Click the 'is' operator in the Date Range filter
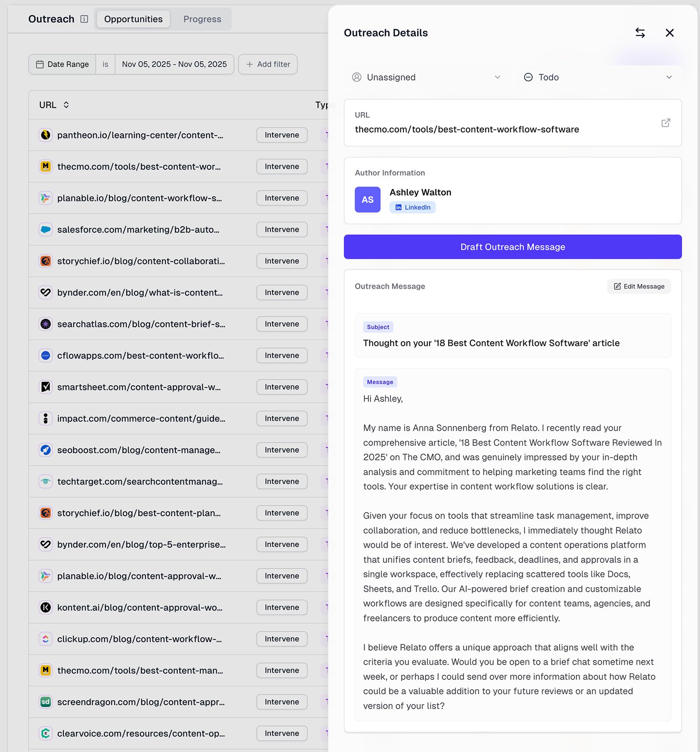The image size is (700, 752). coord(105,64)
